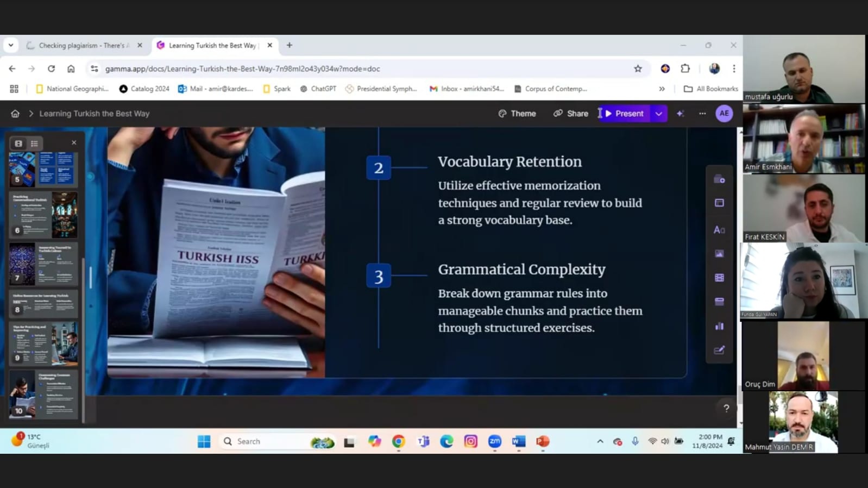Open the more options ellipsis menu
The height and width of the screenshot is (488, 868).
[x=702, y=114]
